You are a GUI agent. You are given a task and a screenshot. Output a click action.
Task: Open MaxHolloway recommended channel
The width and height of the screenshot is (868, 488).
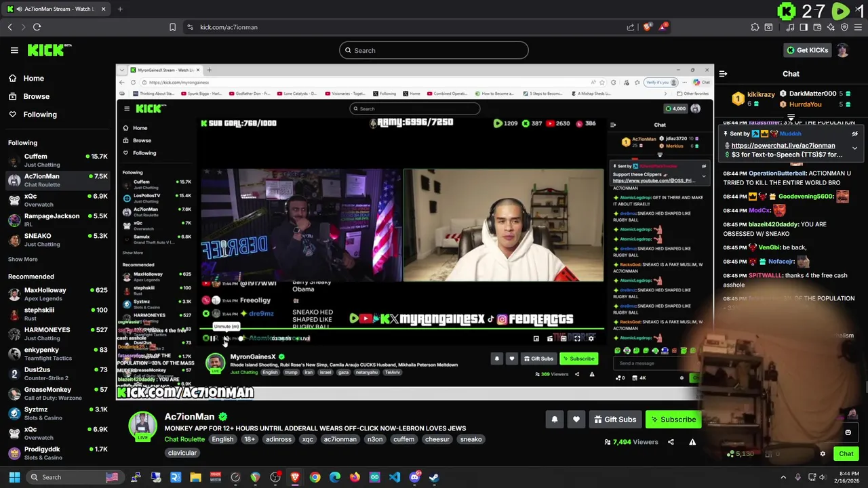pos(58,294)
